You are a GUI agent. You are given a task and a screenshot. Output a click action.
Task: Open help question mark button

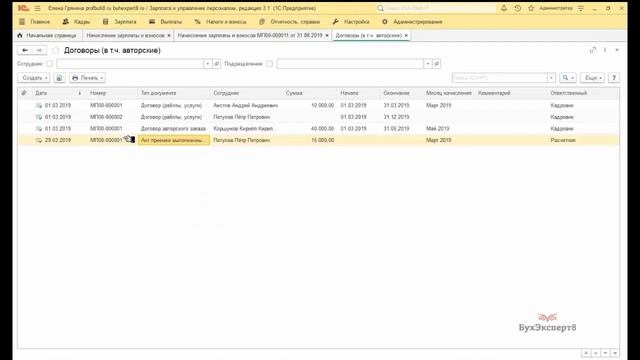613,78
